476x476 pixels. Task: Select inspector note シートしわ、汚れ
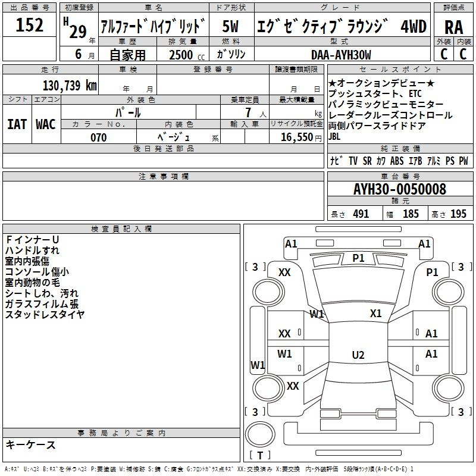point(42,293)
